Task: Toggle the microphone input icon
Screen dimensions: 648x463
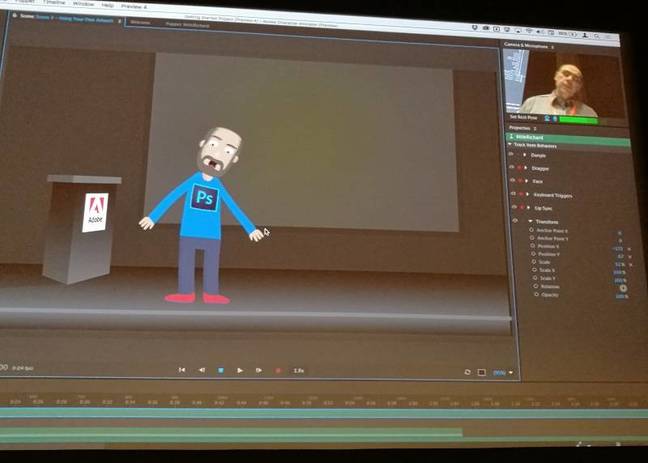Action: (x=555, y=119)
